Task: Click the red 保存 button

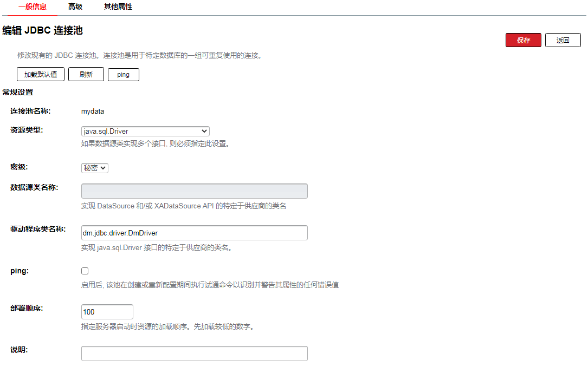Action: pos(523,40)
